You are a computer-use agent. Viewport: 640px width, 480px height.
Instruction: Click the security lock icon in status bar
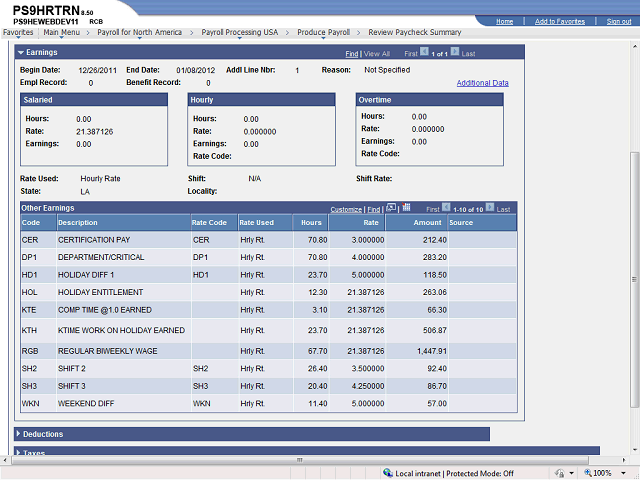(x=560, y=473)
